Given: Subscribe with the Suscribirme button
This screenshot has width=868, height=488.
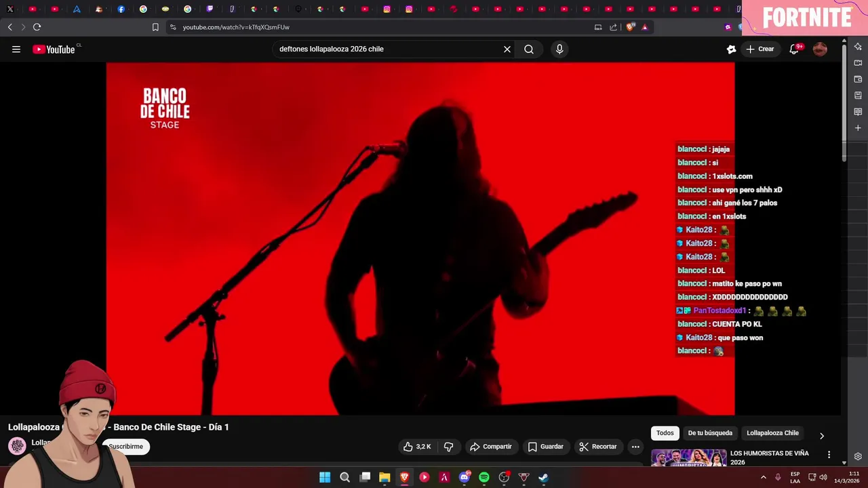Looking at the screenshot, I should [x=126, y=447].
